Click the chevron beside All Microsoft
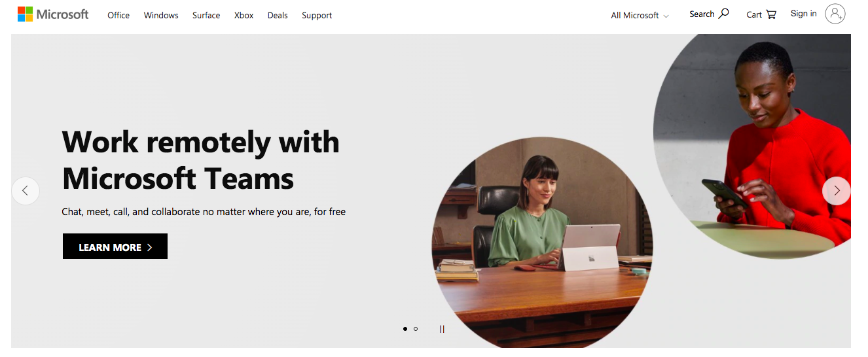The image size is (868, 357). pos(666,16)
